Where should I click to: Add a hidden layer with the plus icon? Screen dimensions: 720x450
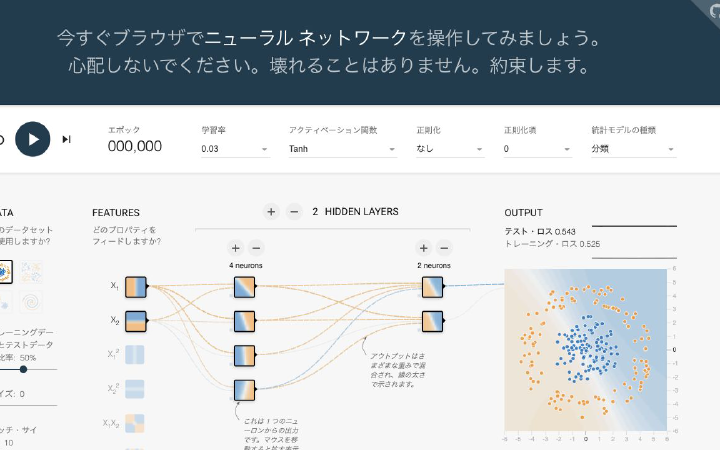tap(271, 212)
